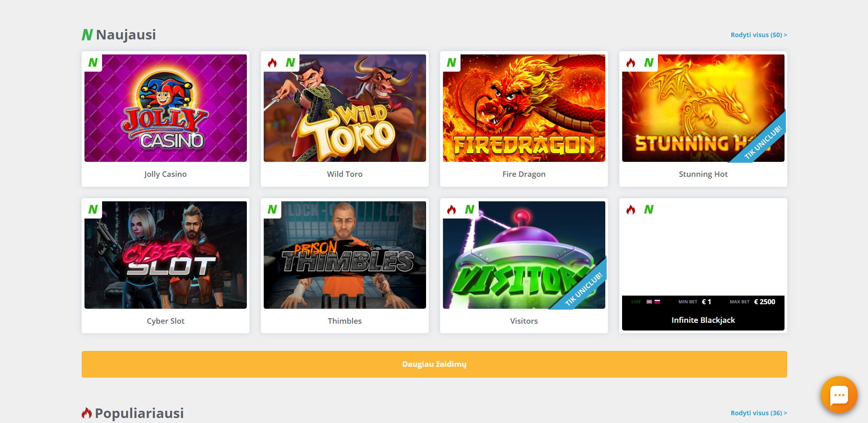Click the flame icon on Stunning Hot card
868x423 pixels.
(x=631, y=63)
